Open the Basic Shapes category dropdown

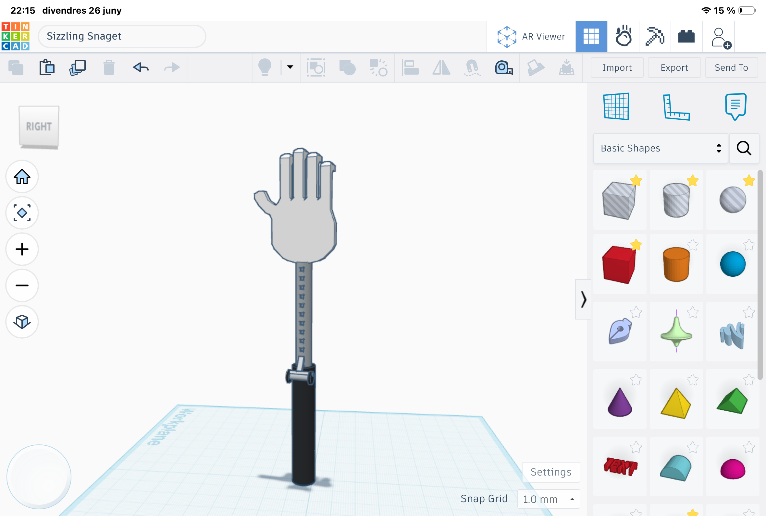[x=660, y=148]
